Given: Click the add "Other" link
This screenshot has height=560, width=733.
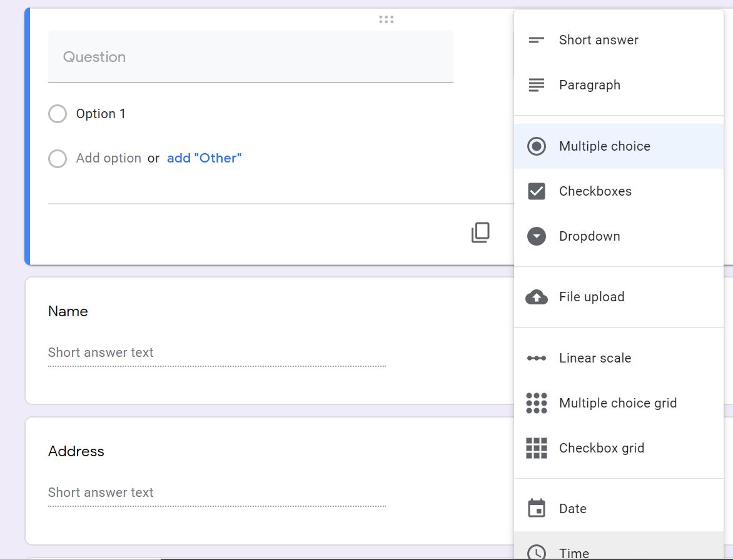Looking at the screenshot, I should click(204, 158).
